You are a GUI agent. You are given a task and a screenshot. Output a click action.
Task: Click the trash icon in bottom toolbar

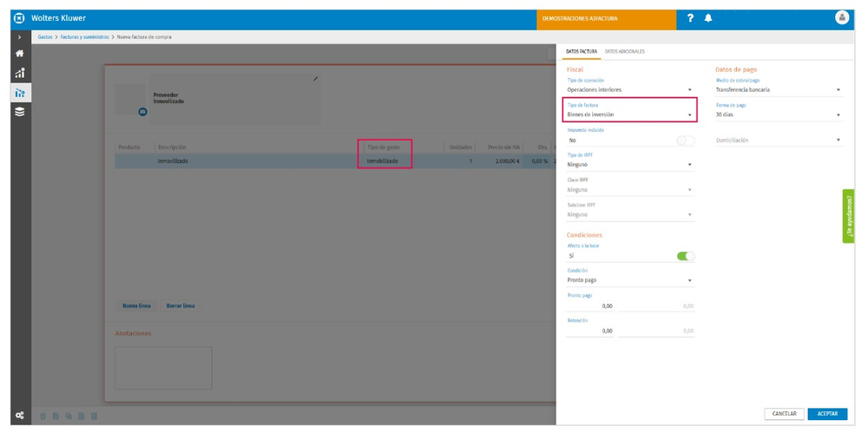coord(43,416)
